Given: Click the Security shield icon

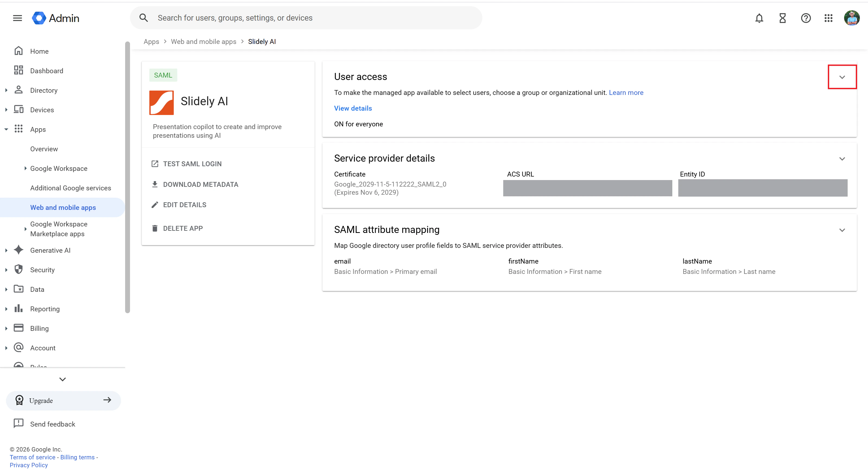Looking at the screenshot, I should [18, 269].
